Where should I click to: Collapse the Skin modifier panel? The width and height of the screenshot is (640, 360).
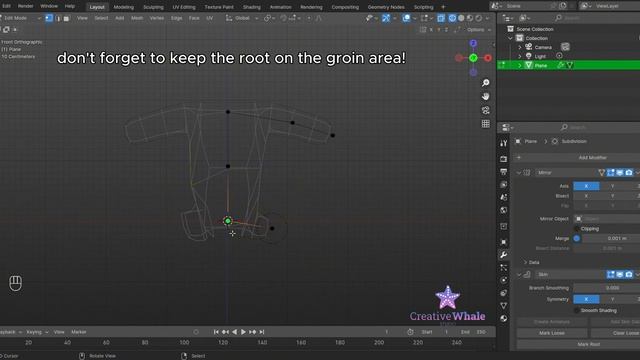point(519,275)
